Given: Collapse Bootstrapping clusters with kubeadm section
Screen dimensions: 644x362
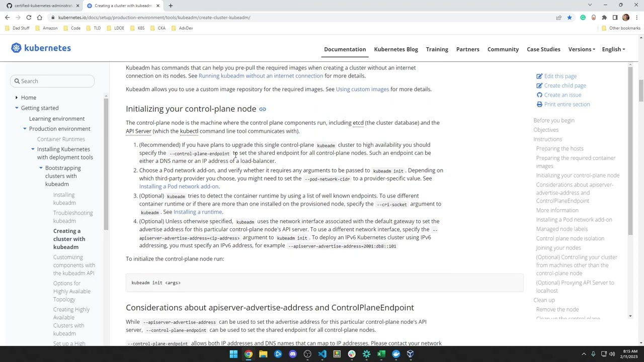Looking at the screenshot, I should [x=41, y=168].
